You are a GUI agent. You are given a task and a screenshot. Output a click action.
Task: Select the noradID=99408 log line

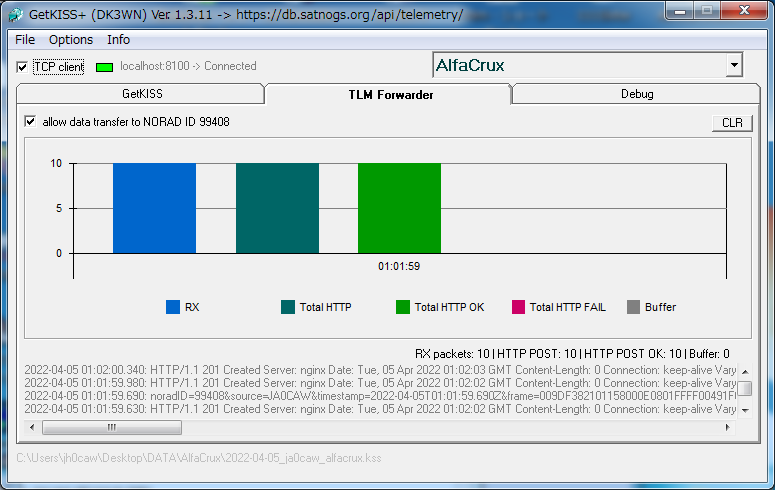380,396
